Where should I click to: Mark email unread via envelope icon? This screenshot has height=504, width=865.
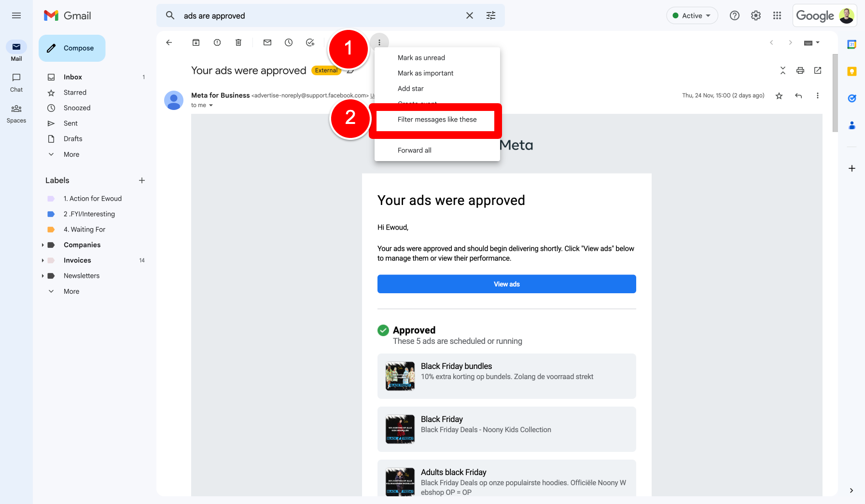267,42
